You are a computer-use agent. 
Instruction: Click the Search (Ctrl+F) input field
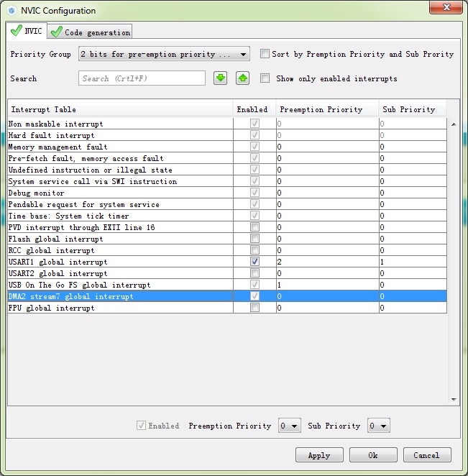point(142,78)
